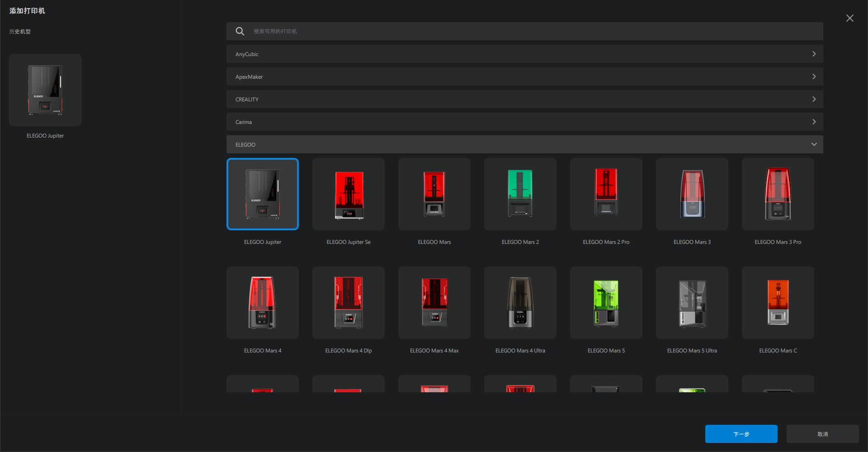Select ELEGOO Jupiter from history models
Viewport: 868px width, 452px height.
pos(45,90)
